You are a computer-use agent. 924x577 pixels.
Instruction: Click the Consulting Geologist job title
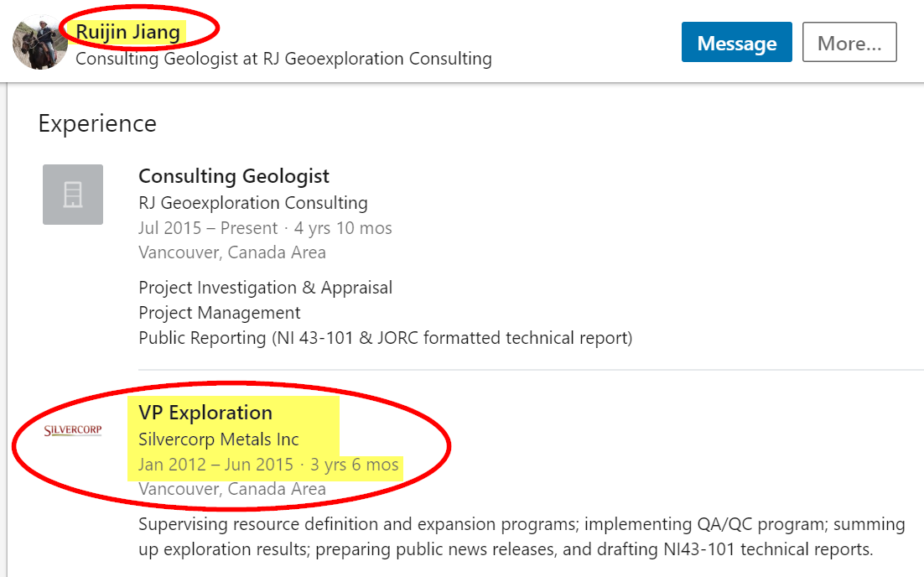tap(234, 175)
